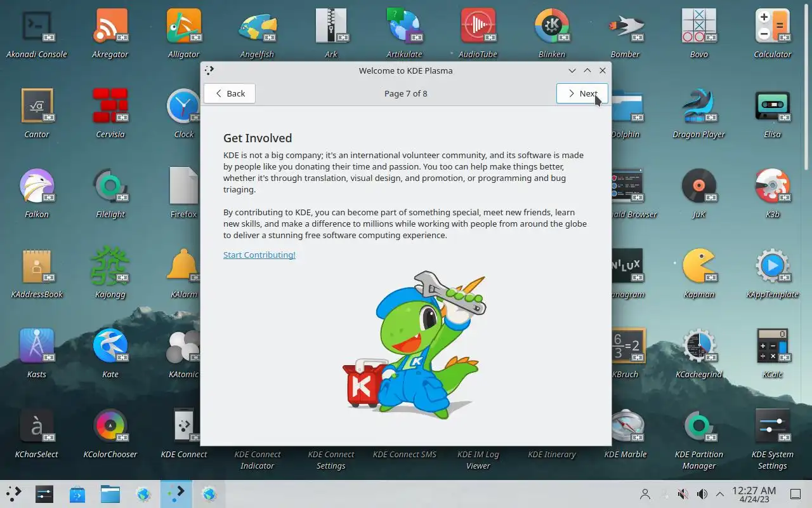Viewport: 812px width, 508px height.
Task: Open System Settings from the taskbar
Action: click(44, 493)
